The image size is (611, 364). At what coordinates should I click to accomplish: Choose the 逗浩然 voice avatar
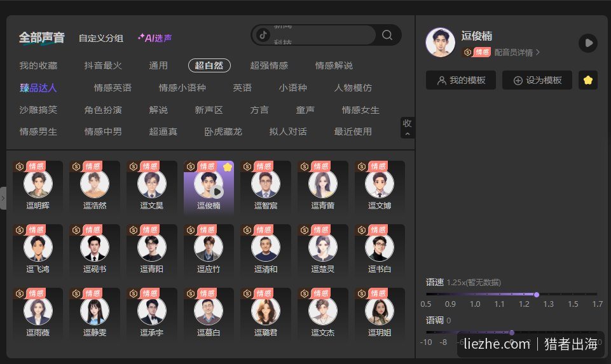pos(95,184)
